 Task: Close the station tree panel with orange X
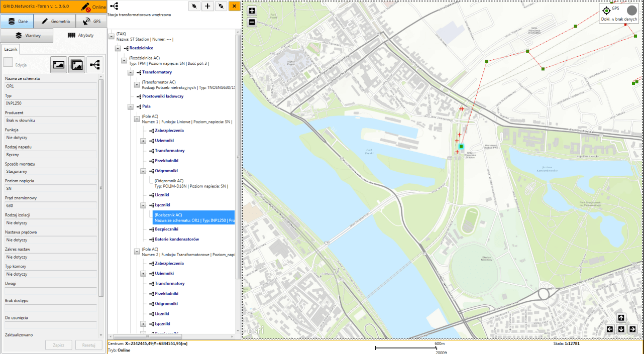(234, 6)
